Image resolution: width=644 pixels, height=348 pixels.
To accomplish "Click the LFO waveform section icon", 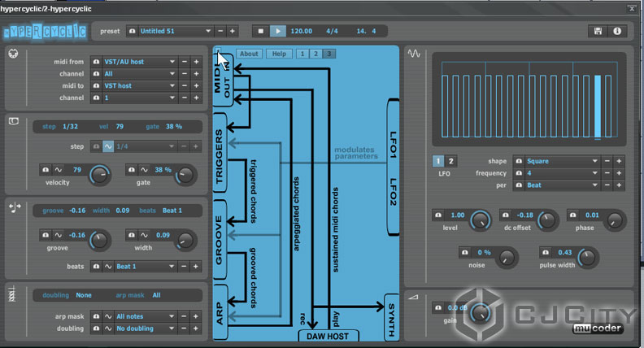I will [414, 54].
